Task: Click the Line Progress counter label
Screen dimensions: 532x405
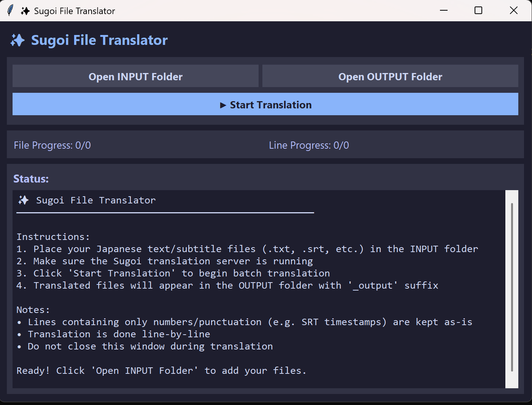Action: (309, 145)
